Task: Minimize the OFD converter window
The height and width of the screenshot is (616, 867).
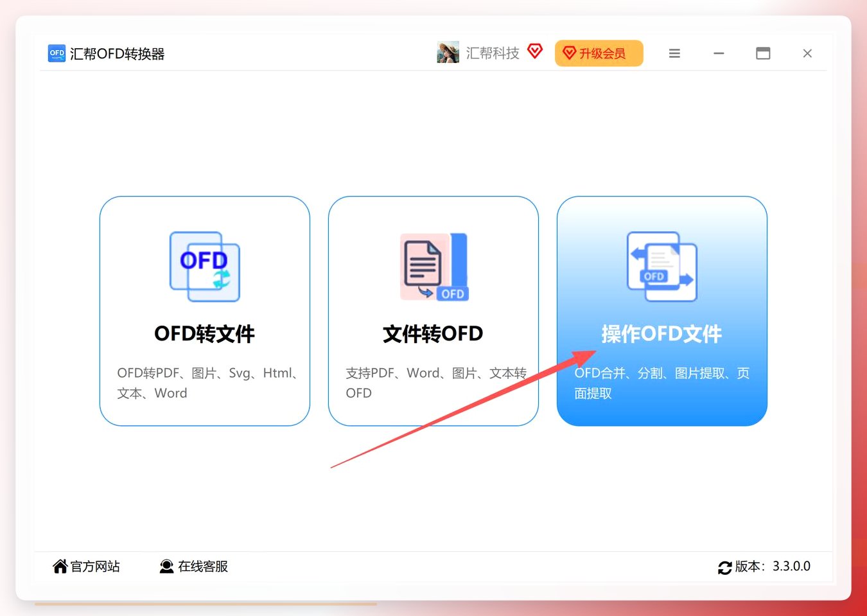Action: coord(719,53)
